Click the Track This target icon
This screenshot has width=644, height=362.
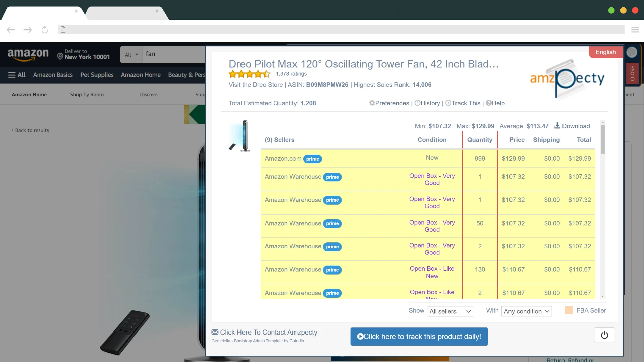click(x=448, y=103)
